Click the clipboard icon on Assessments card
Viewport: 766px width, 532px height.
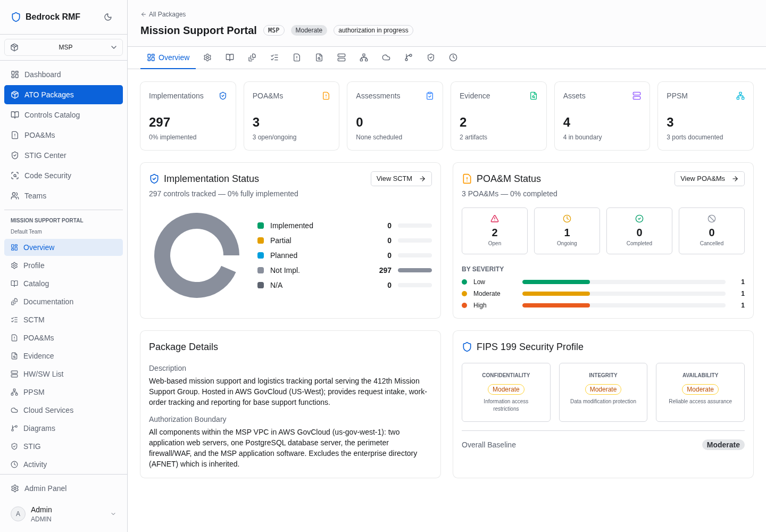[430, 96]
